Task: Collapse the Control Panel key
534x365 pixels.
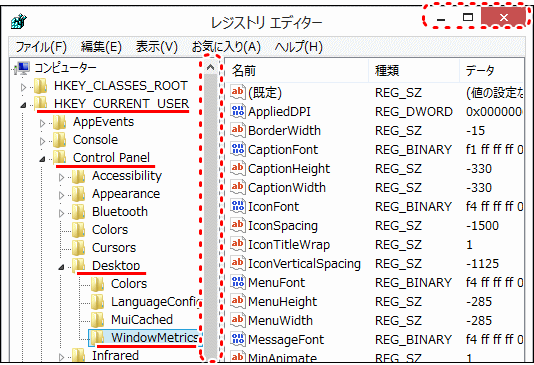Action: [x=42, y=159]
